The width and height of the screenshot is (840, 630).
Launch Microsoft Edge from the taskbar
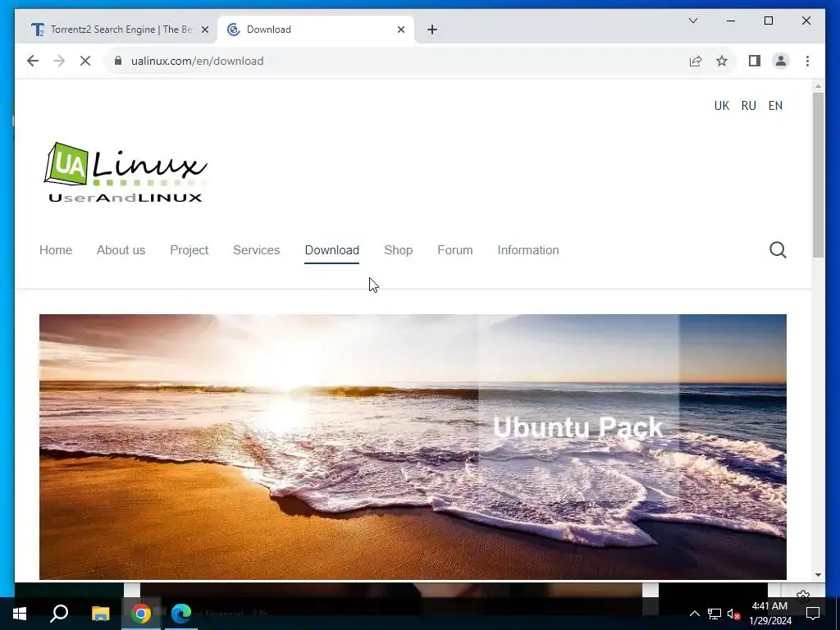(181, 614)
